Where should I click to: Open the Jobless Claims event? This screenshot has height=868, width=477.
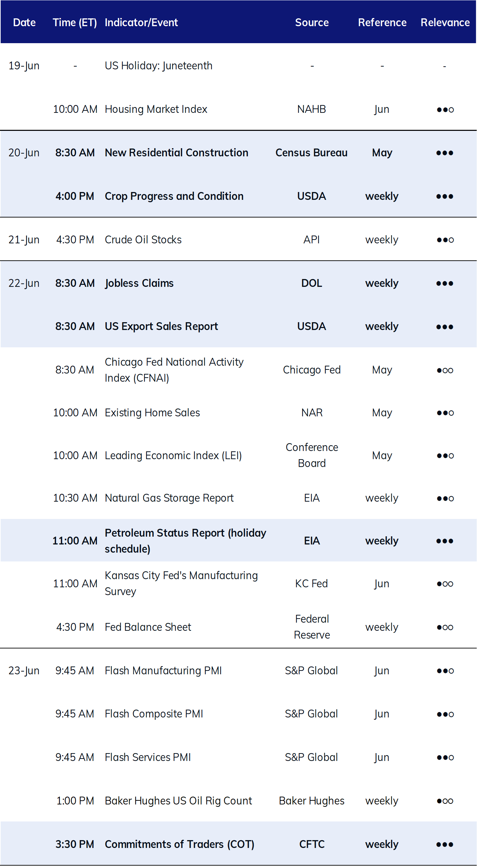coord(139,283)
